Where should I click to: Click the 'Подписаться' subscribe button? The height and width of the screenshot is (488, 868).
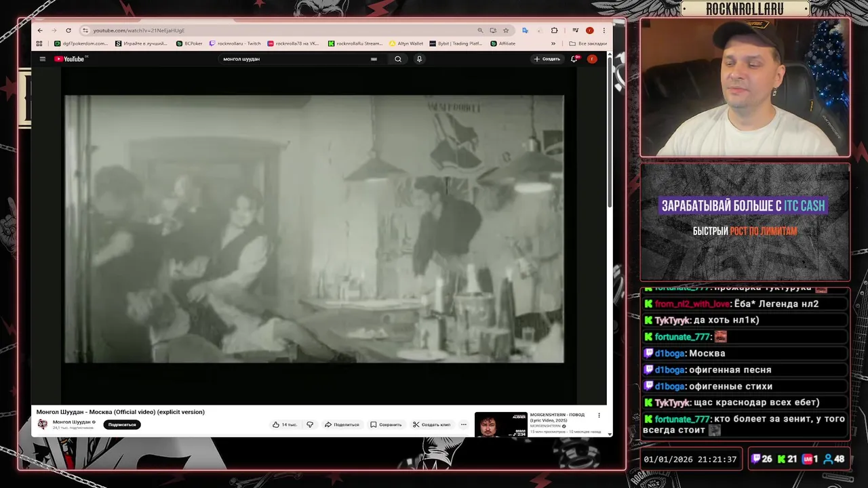122,424
